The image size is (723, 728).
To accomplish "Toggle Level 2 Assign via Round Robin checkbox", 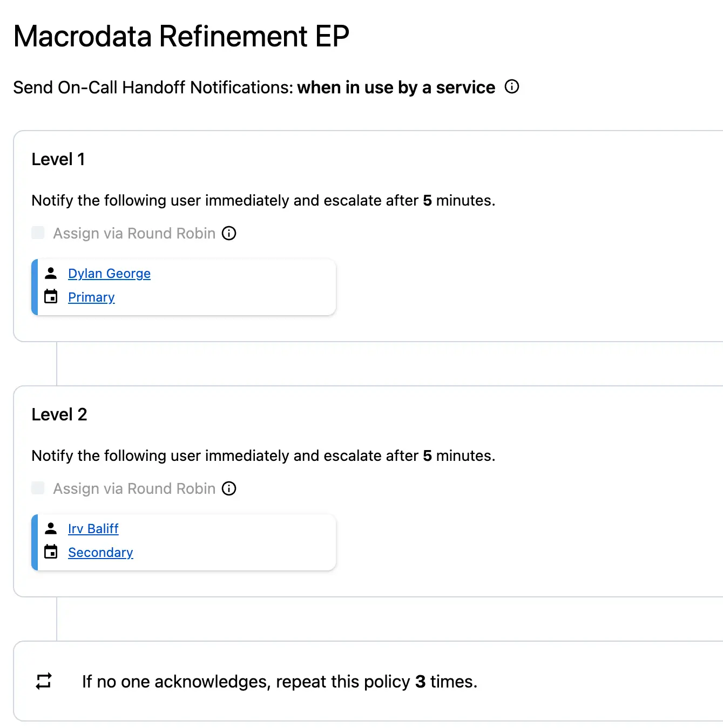I will point(38,488).
